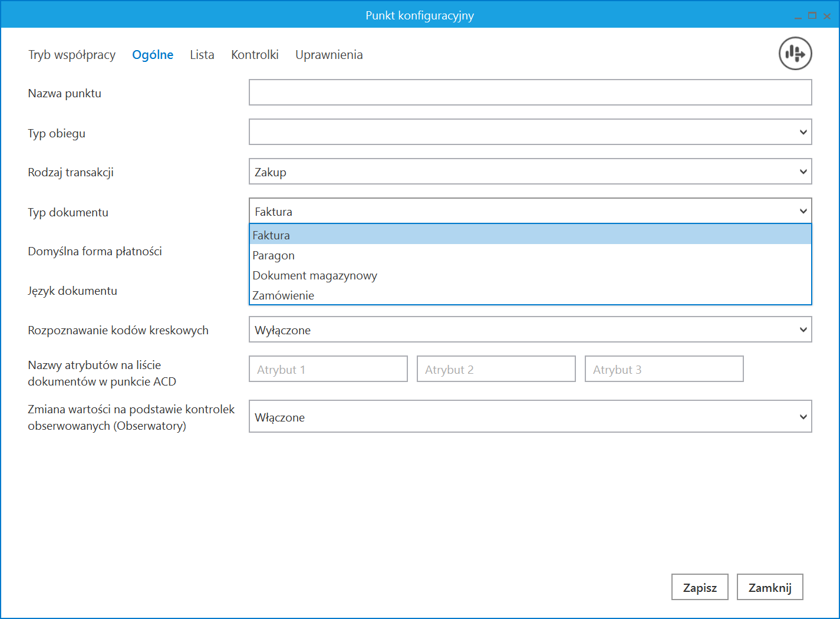
Task: Open the Uprawnienia tab
Action: (329, 55)
